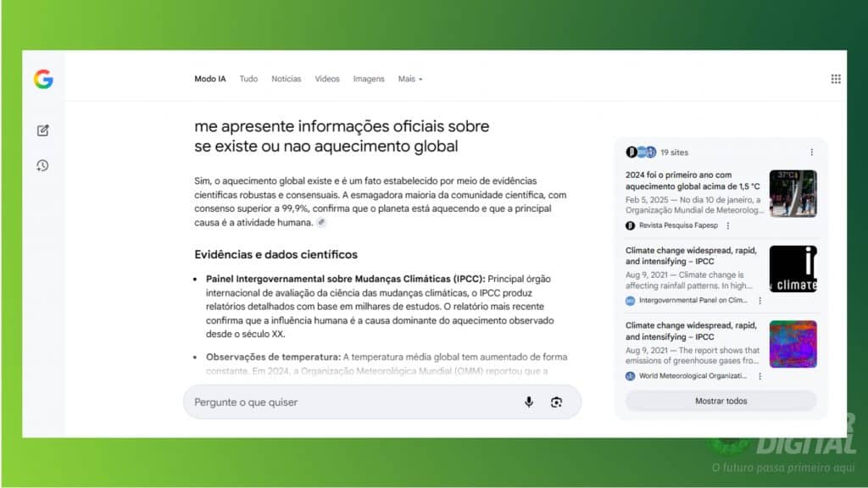Open options menu for the World Meteorological Organization result
Image resolution: width=868 pixels, height=488 pixels.
(x=760, y=374)
